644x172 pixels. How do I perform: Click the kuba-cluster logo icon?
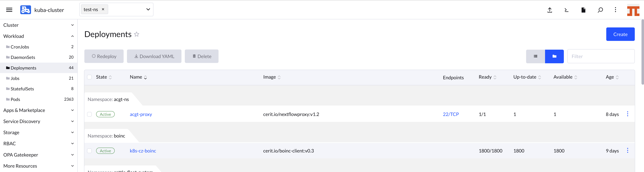pos(26,10)
